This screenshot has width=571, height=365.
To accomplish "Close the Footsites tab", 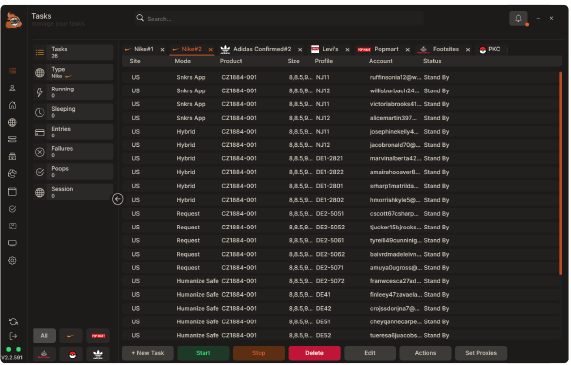I will (x=468, y=50).
